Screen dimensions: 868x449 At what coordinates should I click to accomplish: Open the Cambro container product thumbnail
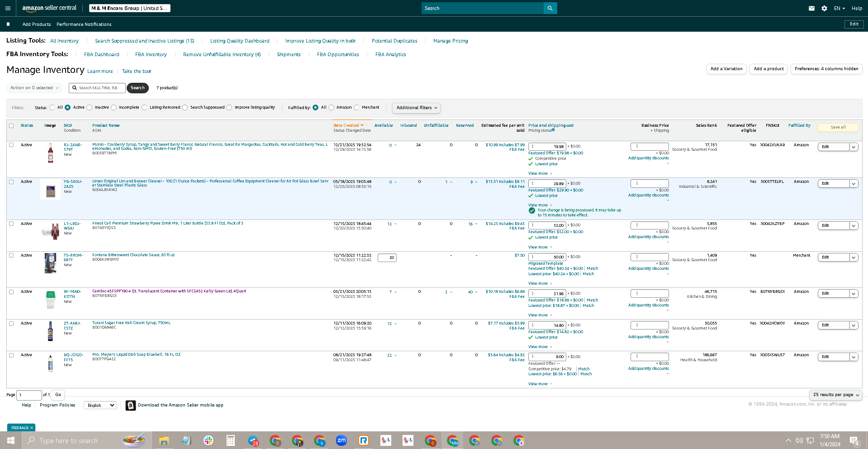coord(51,300)
